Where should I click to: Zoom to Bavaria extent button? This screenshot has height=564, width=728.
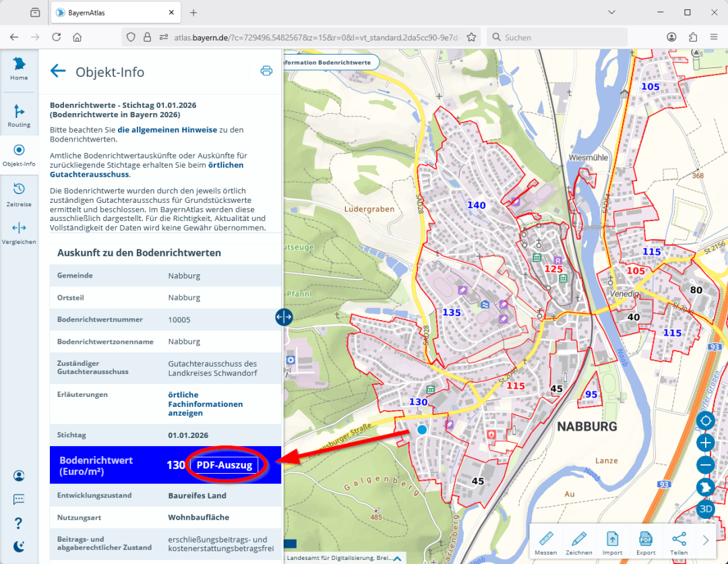(x=706, y=487)
